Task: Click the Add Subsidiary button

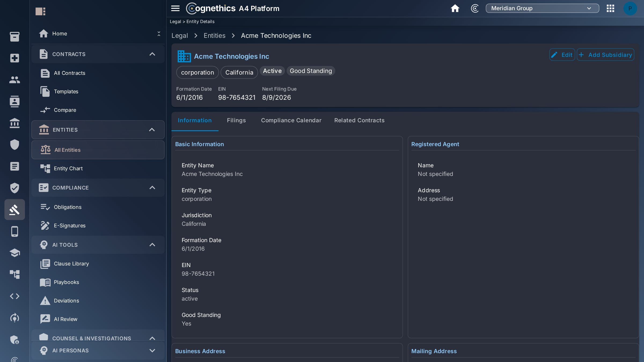Action: tap(605, 55)
